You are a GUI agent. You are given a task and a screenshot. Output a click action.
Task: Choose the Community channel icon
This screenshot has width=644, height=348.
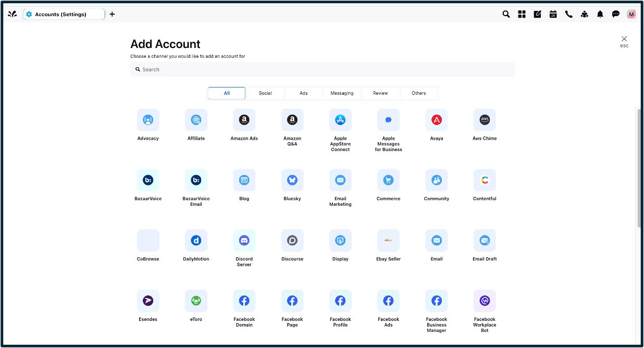pos(437,180)
